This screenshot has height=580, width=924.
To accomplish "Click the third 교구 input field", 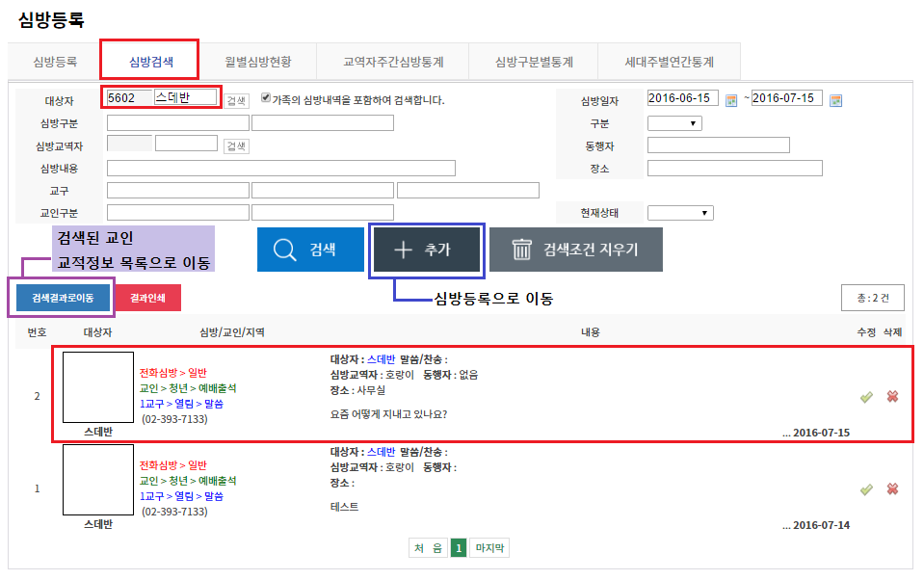I will tap(468, 191).
